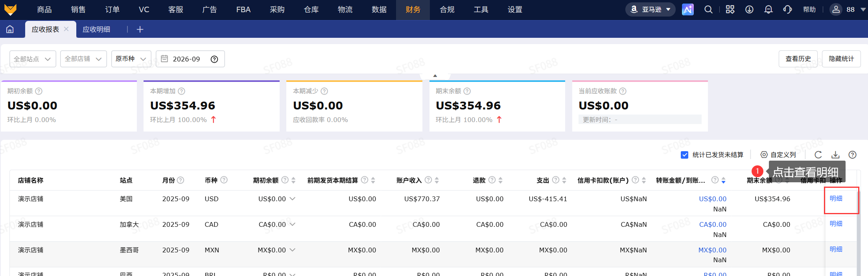This screenshot has width=868, height=276.
Task: Open the notification bell icon
Action: tap(768, 9)
